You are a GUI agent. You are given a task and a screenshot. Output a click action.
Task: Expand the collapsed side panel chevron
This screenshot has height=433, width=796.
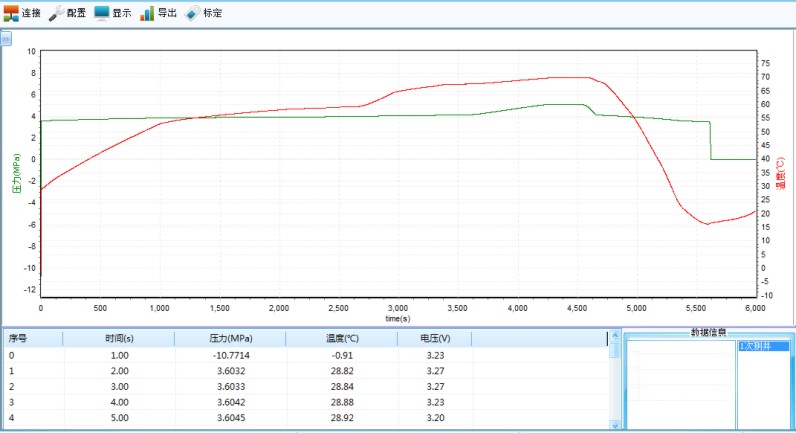(x=6, y=39)
